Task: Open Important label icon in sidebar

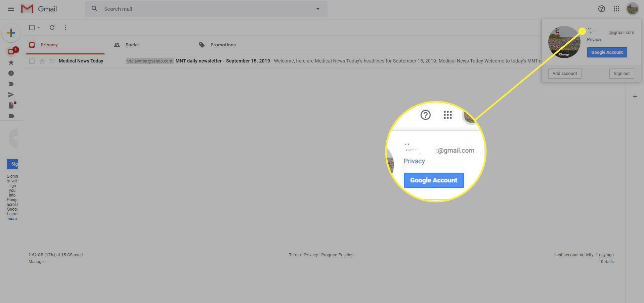Action: click(11, 84)
